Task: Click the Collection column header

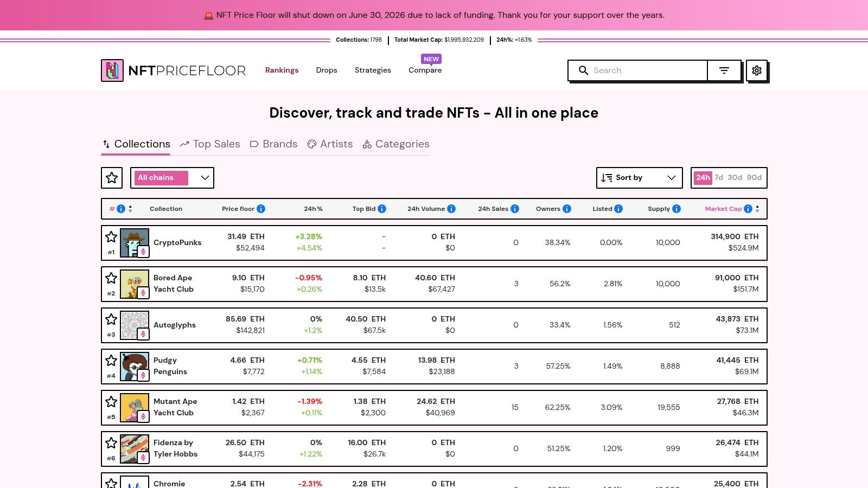Action: [x=166, y=209]
